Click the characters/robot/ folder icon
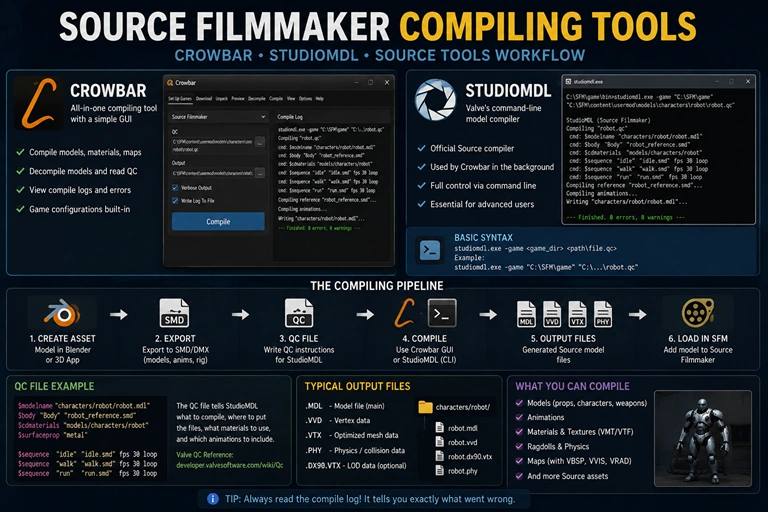Image resolution: width=768 pixels, height=512 pixels. (425, 407)
